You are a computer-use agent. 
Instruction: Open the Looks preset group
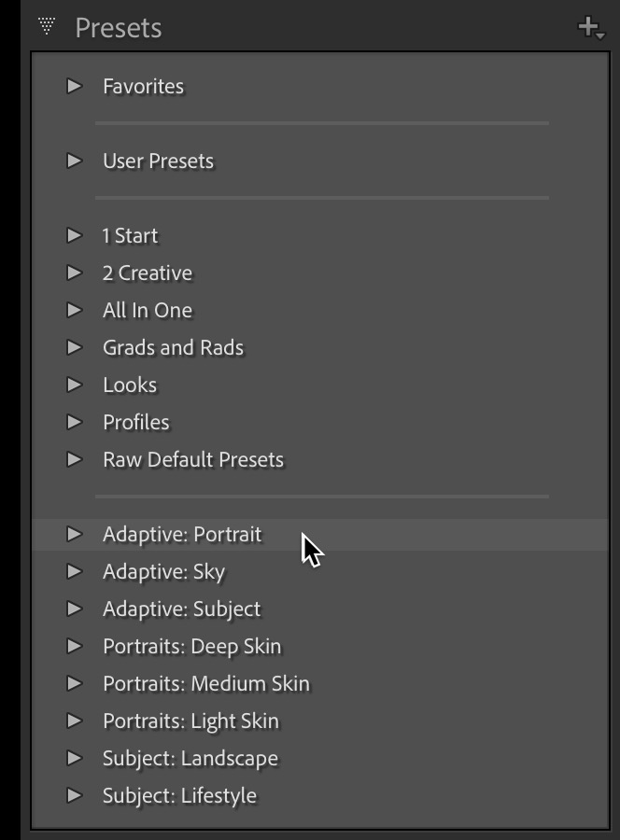(x=130, y=385)
